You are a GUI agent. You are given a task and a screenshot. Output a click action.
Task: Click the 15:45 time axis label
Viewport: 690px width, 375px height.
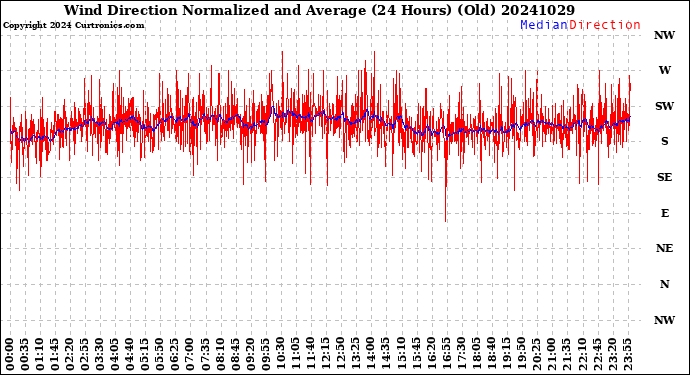(416, 354)
